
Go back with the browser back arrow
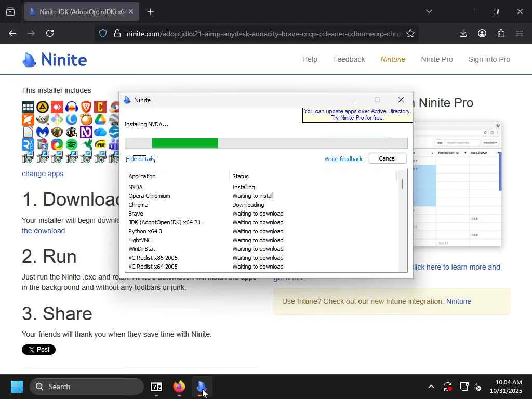12,33
